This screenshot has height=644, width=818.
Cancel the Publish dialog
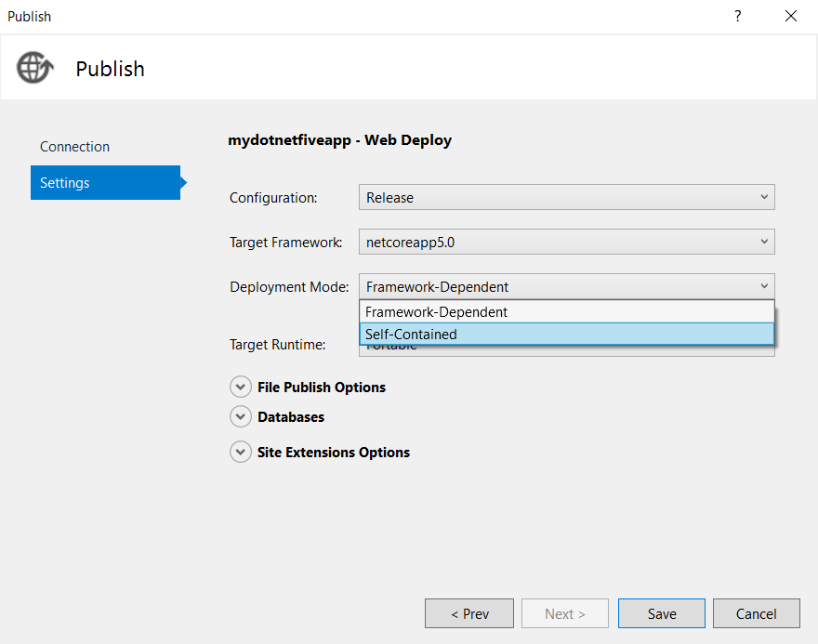tap(756, 613)
